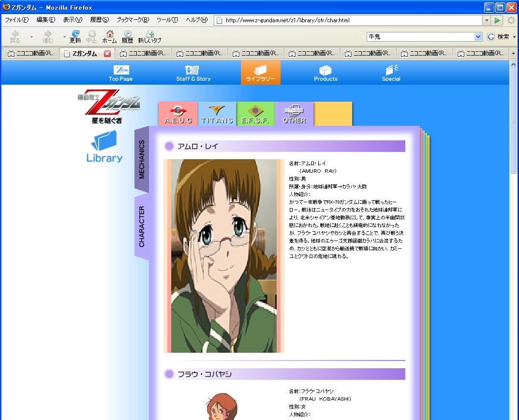
Task: Go forward with the 進む arrow button
Action: (48, 36)
